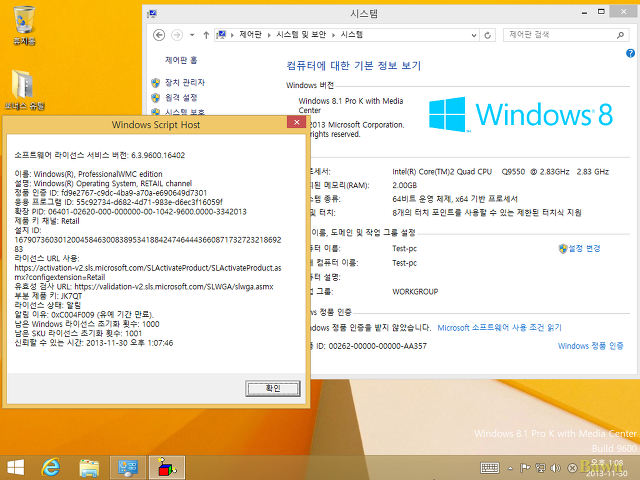Go up one level in System window
This screenshot has width=640, height=480.
[206, 35]
